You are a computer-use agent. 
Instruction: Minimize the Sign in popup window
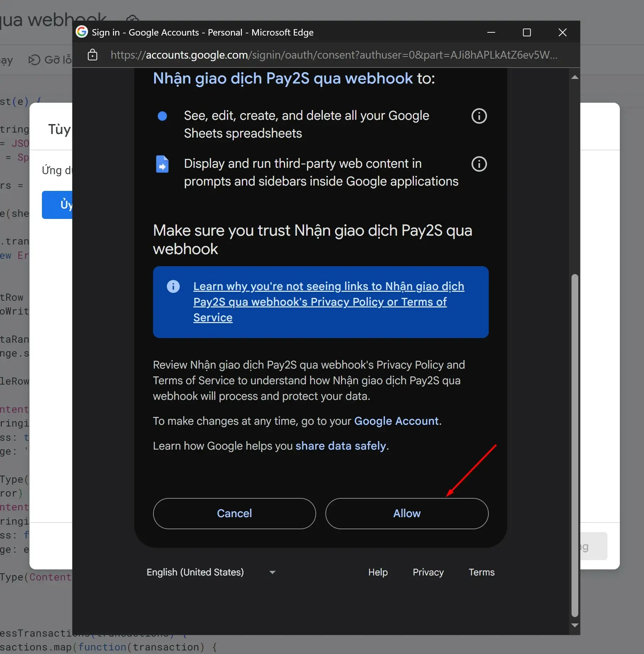tap(491, 32)
